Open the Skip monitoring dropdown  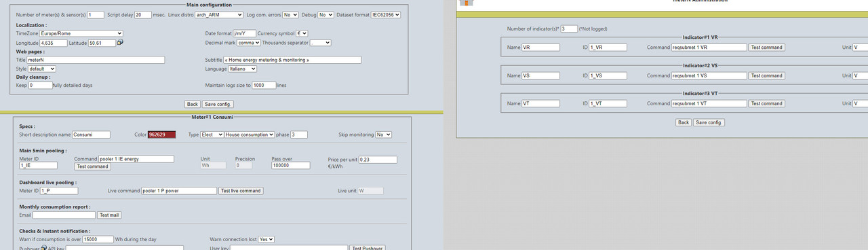(384, 135)
